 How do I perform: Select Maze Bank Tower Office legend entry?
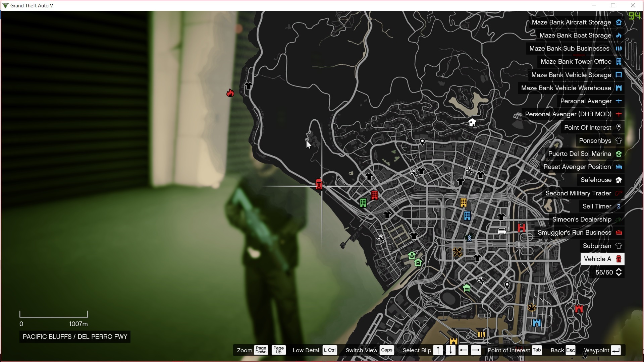[581, 62]
